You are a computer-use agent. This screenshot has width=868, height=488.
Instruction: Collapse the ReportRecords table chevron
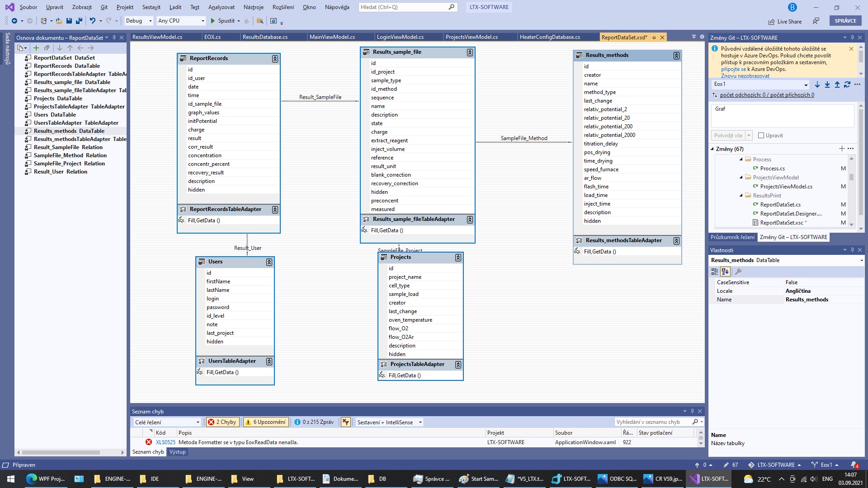click(275, 59)
